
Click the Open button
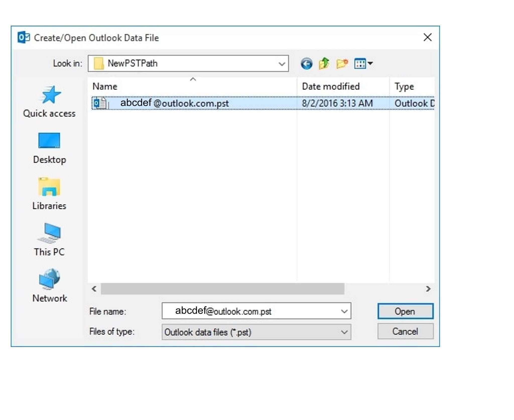click(405, 311)
